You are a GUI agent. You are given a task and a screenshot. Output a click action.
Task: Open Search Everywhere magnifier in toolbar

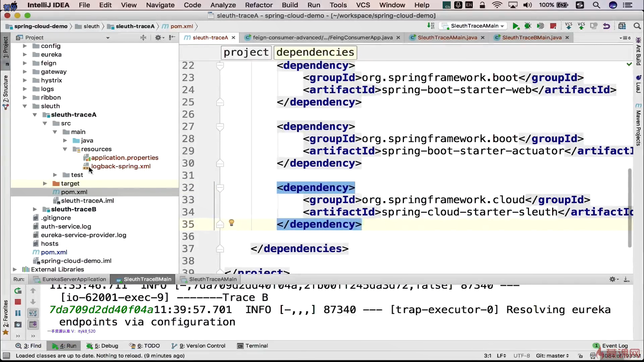(637, 26)
